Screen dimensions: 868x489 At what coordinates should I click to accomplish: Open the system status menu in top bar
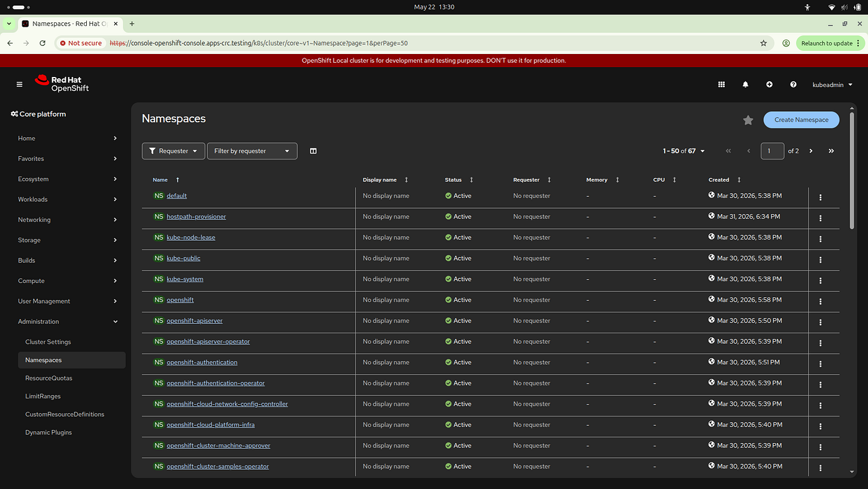(x=846, y=7)
